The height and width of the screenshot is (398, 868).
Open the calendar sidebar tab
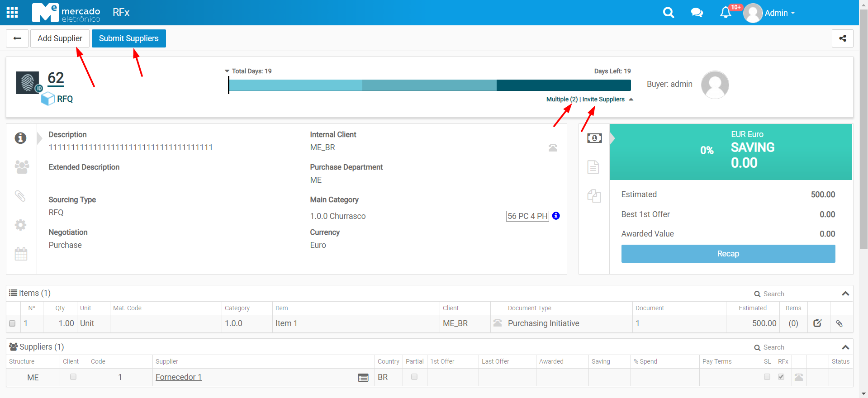coord(21,254)
